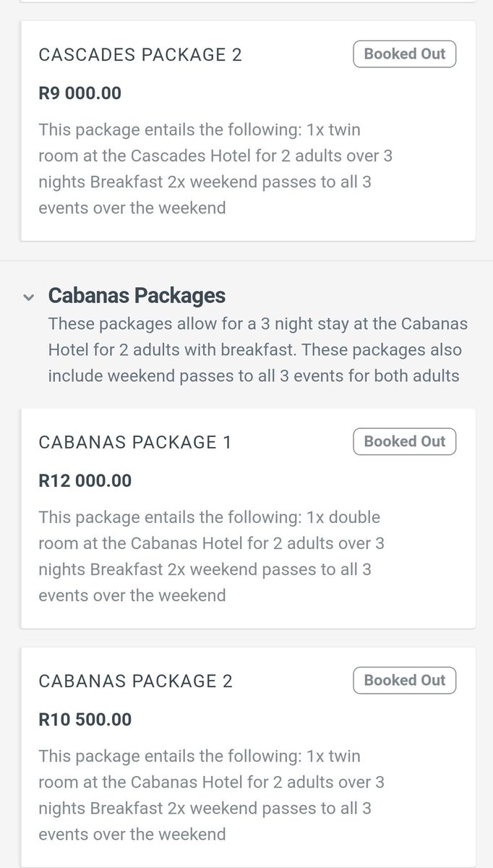The height and width of the screenshot is (868, 493).
Task: Click the divider above Cabanas Packages
Action: [246, 260]
